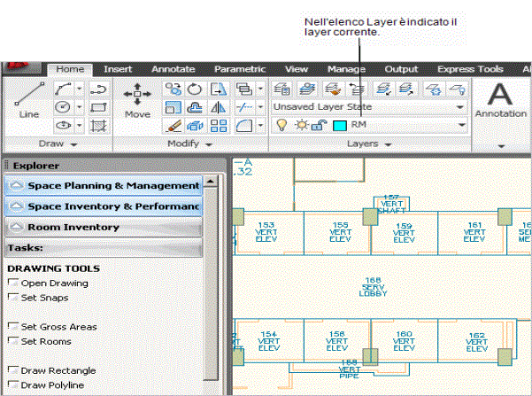
Task: Click the Offset tool icon
Action: point(195,108)
